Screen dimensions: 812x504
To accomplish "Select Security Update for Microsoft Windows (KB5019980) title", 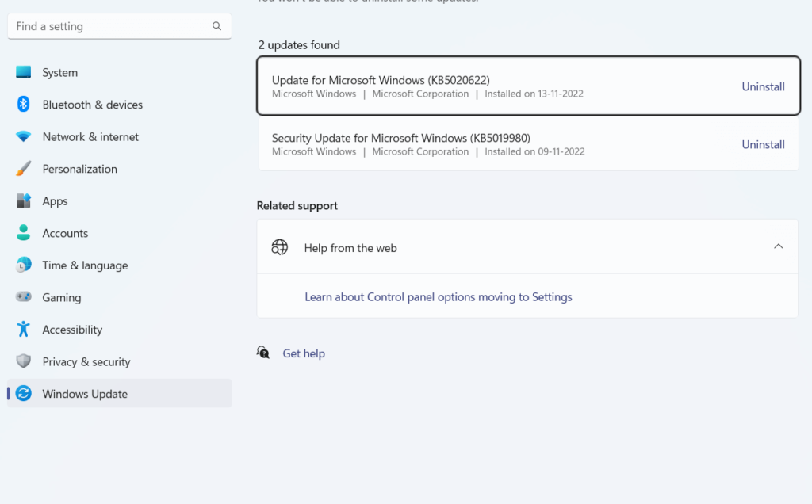I will tap(400, 138).
